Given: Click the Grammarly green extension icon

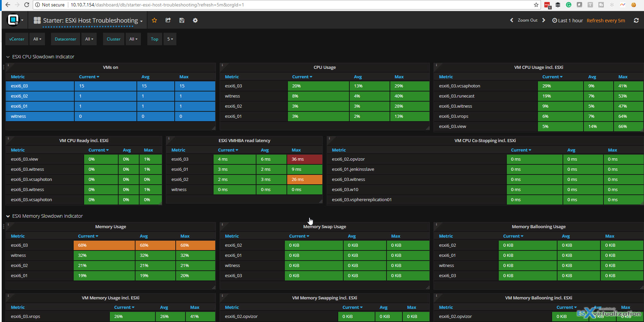Looking at the screenshot, I should click(x=569, y=5).
